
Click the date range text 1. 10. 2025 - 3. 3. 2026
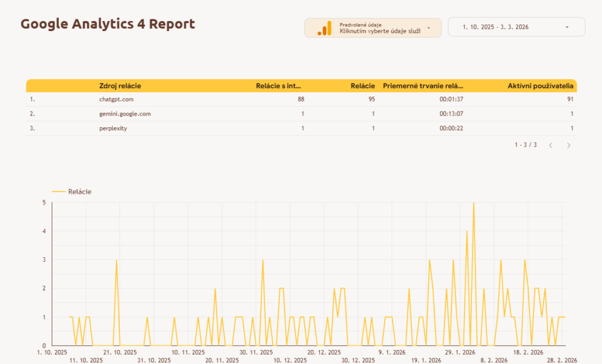(494, 27)
